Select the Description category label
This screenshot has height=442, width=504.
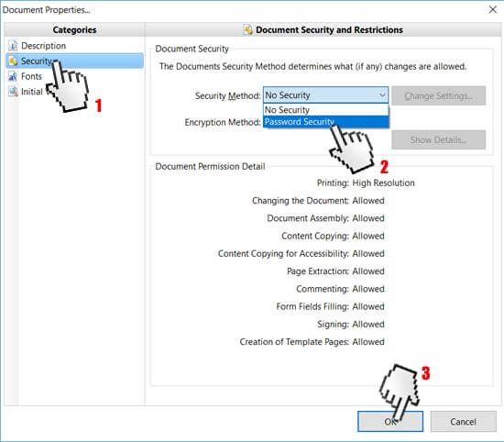coord(43,46)
